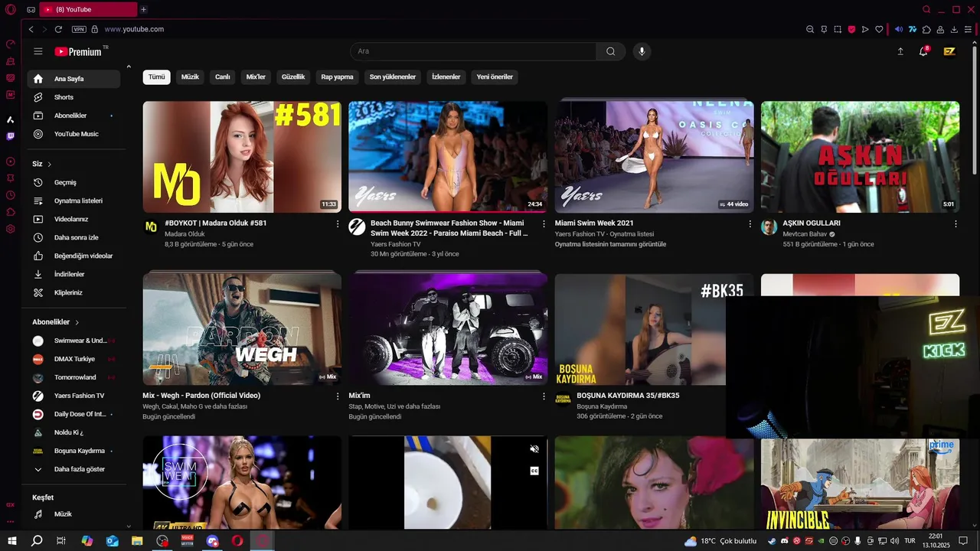980x551 pixels.
Task: Toggle the tab audio speaker icon
Action: pyautogui.click(x=899, y=29)
